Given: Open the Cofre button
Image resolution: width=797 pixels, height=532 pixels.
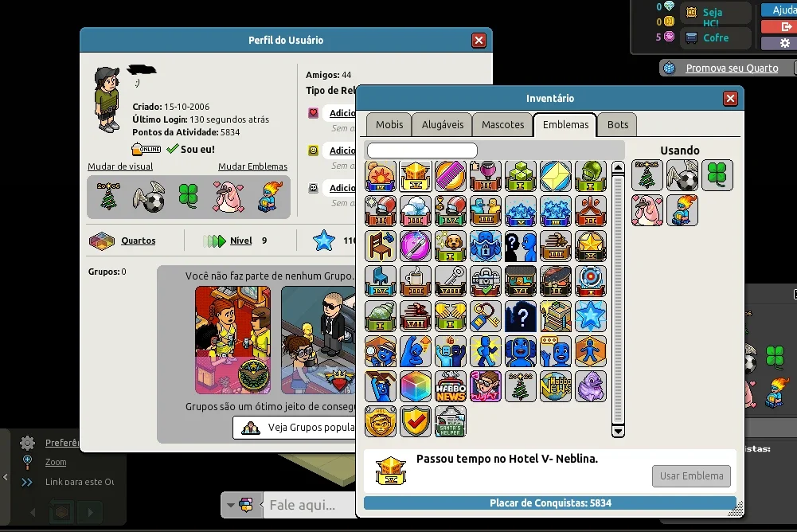Looking at the screenshot, I should click(x=716, y=37).
